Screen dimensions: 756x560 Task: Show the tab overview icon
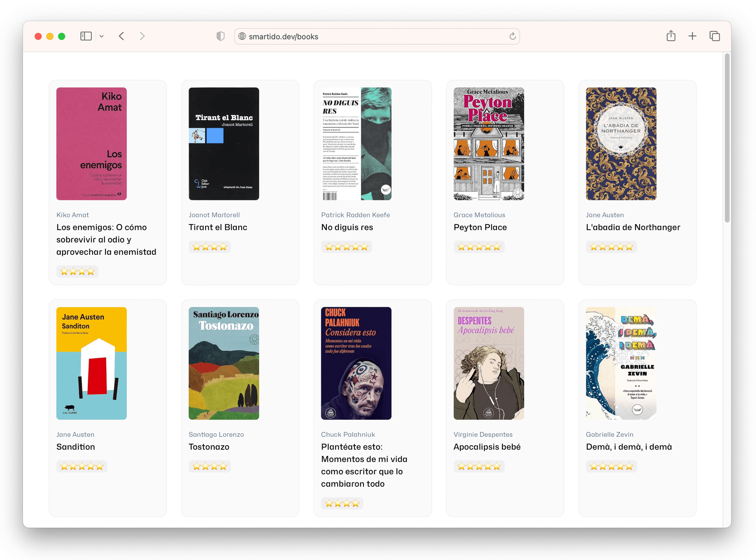pyautogui.click(x=715, y=36)
